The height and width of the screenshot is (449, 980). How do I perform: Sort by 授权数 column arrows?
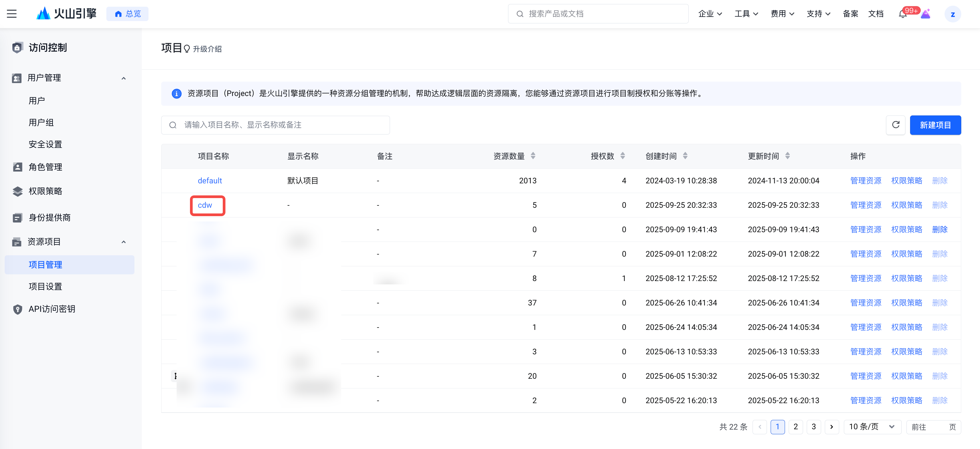tap(622, 156)
